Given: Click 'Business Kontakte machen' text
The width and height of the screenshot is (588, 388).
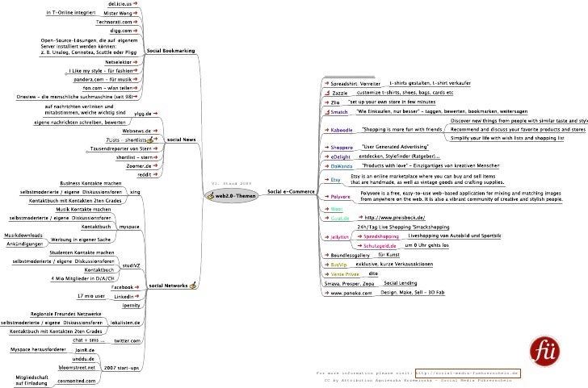Looking at the screenshot, I should click(90, 183).
